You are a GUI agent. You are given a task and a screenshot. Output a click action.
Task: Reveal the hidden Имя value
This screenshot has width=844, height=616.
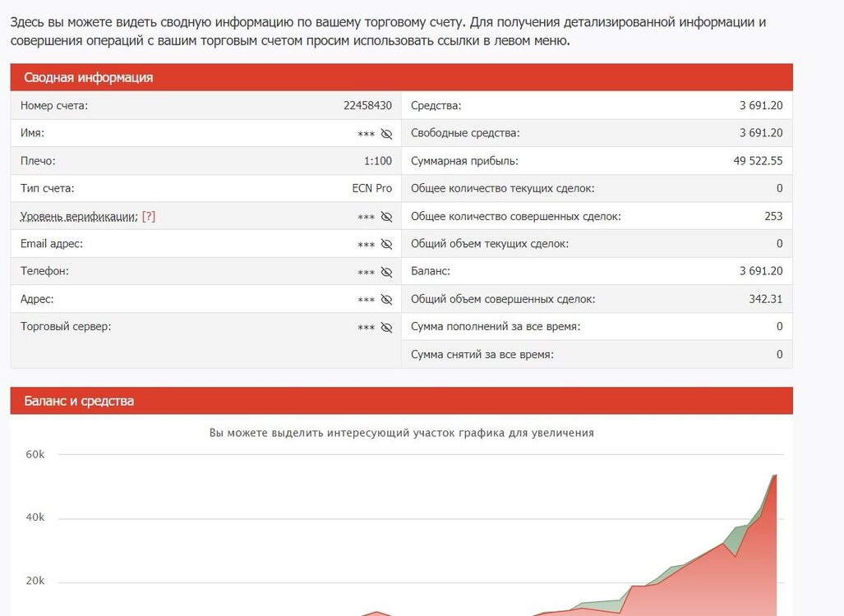tap(386, 134)
